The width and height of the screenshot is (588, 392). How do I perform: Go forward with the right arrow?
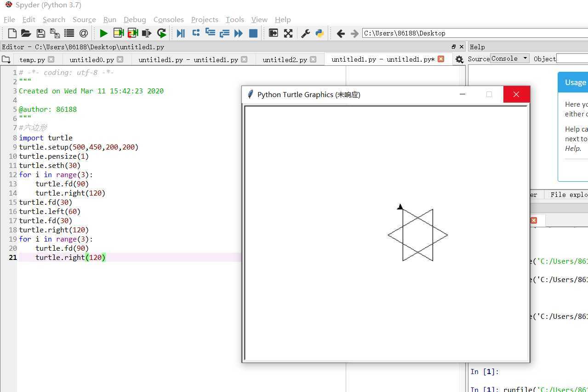354,33
